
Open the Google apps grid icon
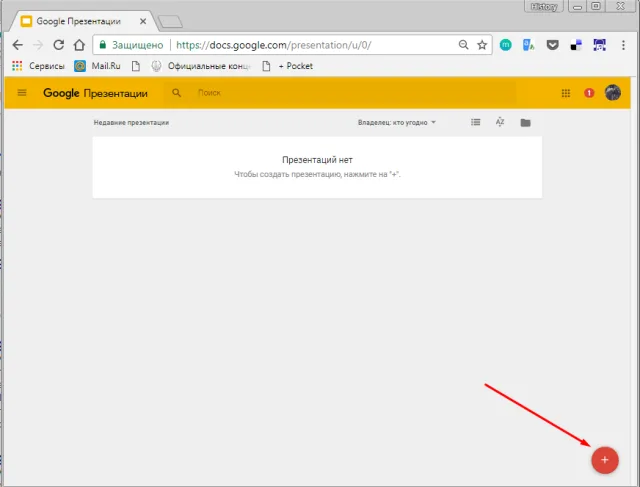point(565,93)
